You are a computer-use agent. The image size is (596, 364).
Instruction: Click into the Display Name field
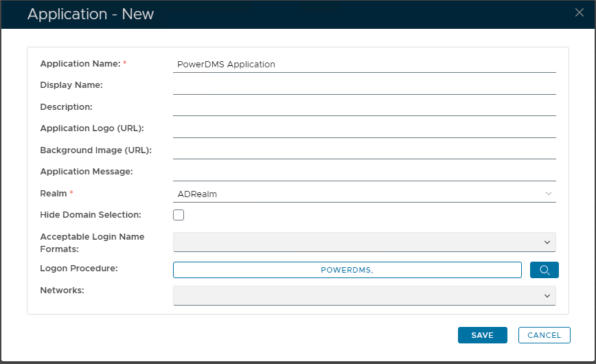pos(364,86)
